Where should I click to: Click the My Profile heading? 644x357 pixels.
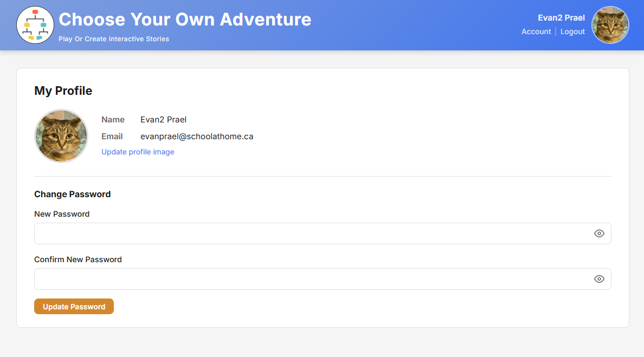[63, 90]
